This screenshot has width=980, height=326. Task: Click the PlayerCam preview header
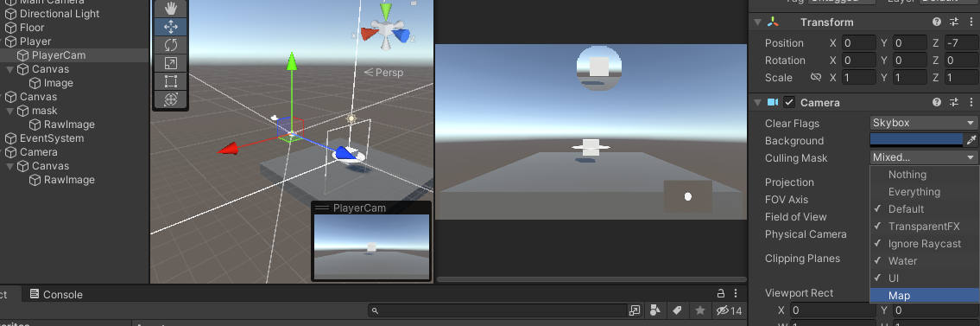pyautogui.click(x=372, y=208)
